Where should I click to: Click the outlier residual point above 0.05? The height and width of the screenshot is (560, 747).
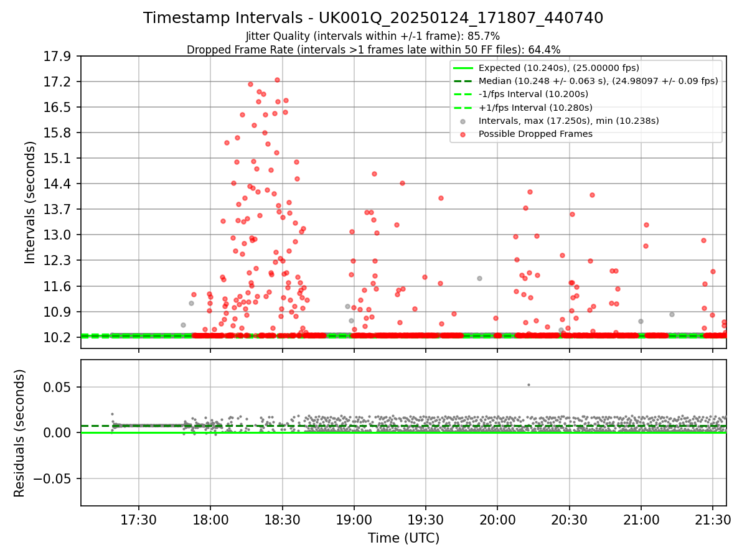click(x=529, y=385)
